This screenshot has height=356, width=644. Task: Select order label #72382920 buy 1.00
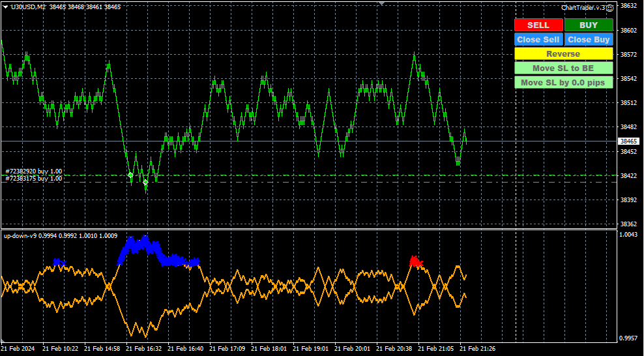(34, 171)
